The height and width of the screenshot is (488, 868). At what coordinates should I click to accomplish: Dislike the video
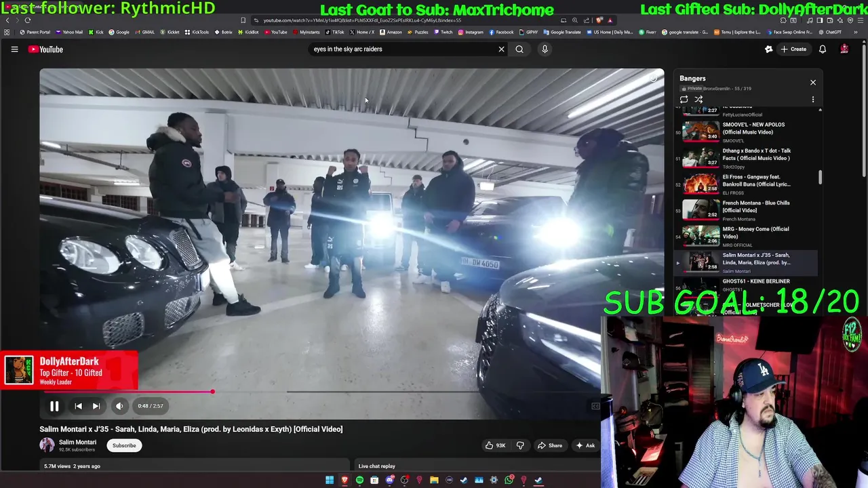pyautogui.click(x=520, y=445)
